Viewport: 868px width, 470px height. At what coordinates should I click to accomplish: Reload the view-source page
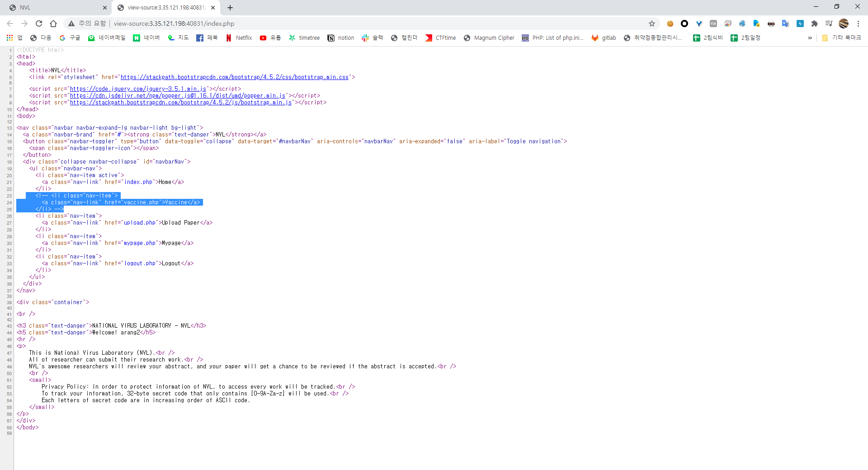tap(39, 23)
